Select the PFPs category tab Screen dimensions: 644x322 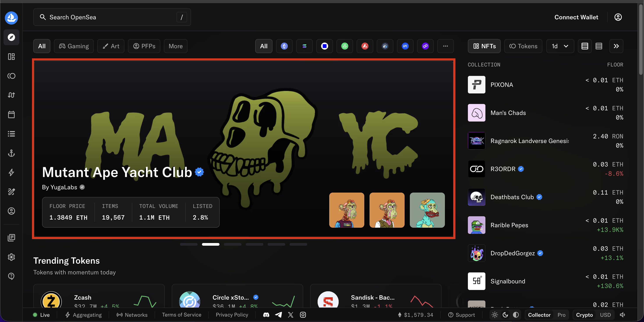[x=144, y=46]
